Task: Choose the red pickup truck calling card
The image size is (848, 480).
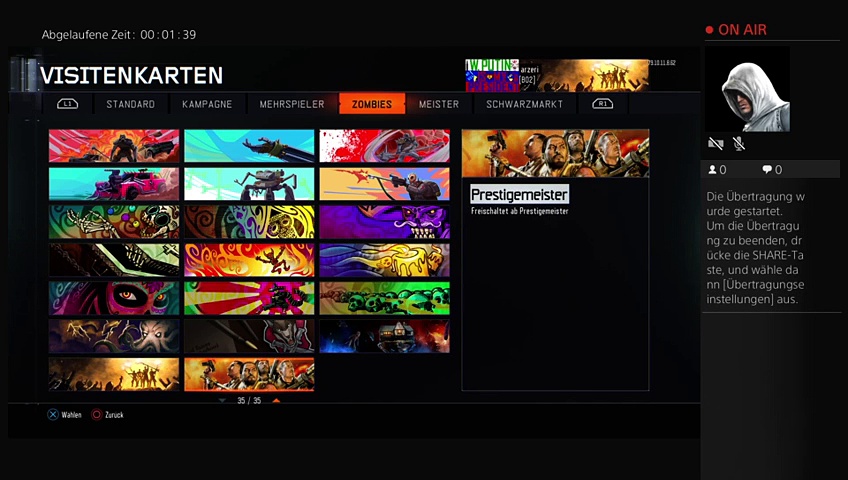Action: pyautogui.click(x=114, y=184)
